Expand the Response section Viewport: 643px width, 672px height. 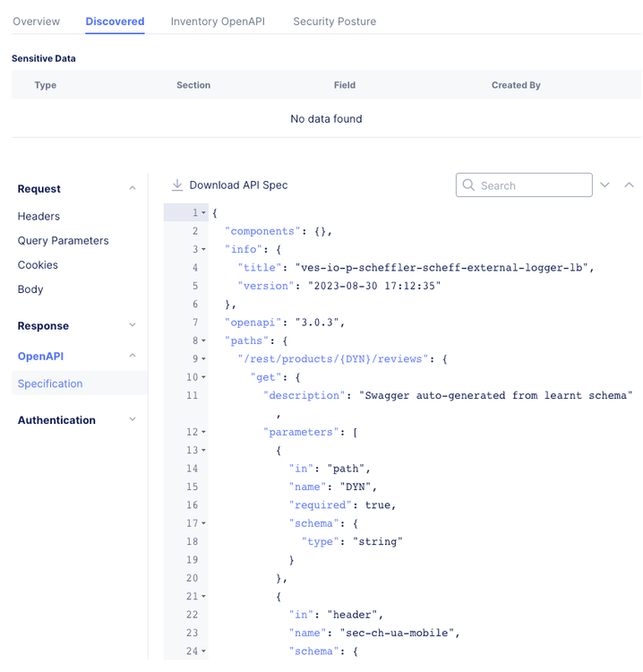[133, 325]
